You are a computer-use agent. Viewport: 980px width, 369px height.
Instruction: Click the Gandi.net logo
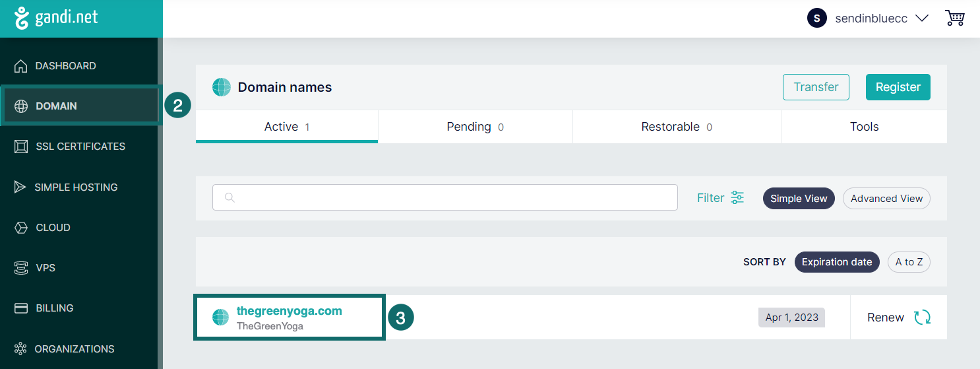[57, 18]
